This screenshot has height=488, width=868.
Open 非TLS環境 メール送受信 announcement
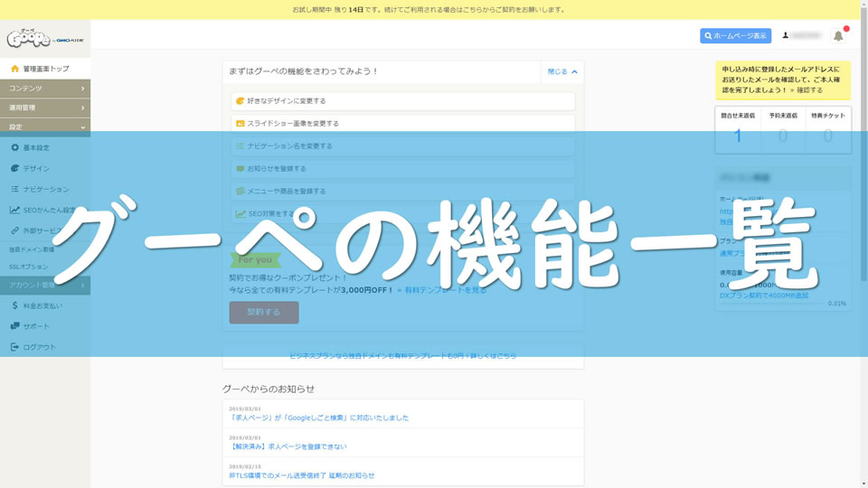(302, 475)
